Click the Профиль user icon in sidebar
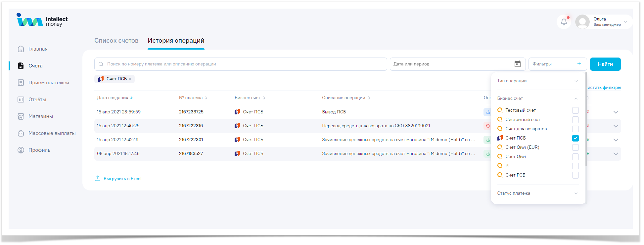 tap(21, 150)
